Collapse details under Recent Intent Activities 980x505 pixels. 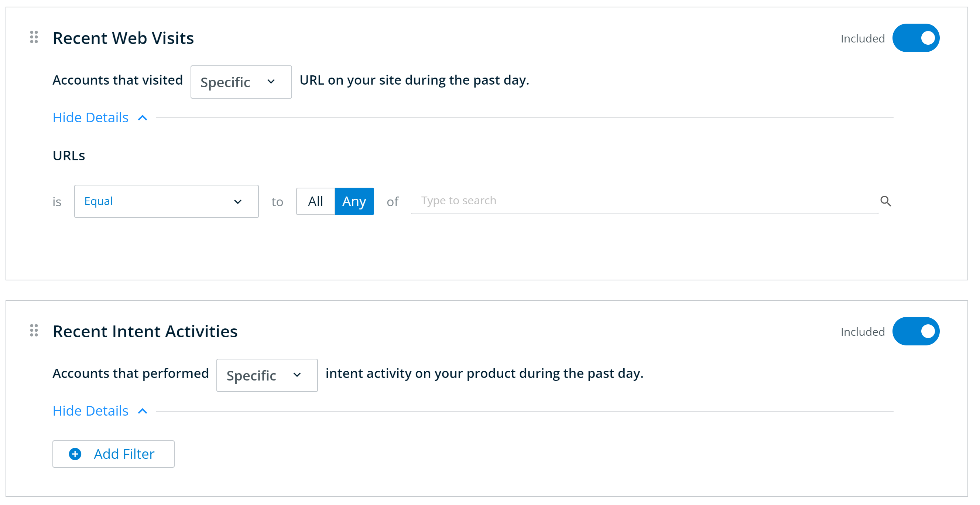click(100, 411)
